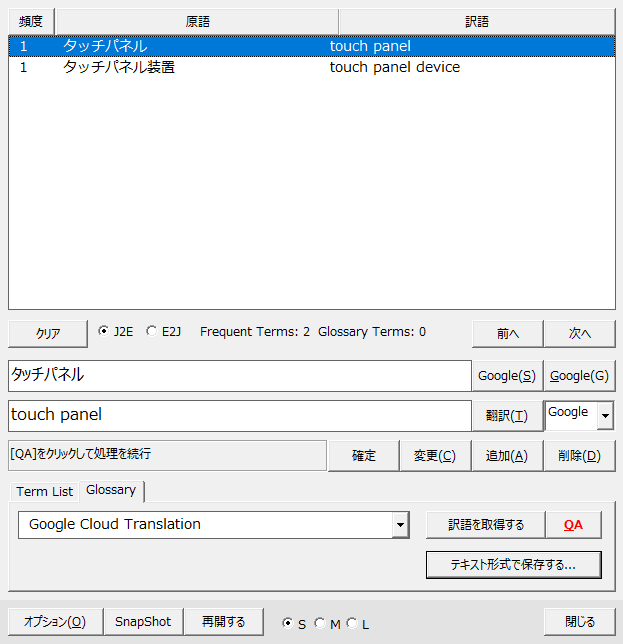Click into the touch panel translation field
The width and height of the screenshot is (623, 644).
[x=238, y=415]
